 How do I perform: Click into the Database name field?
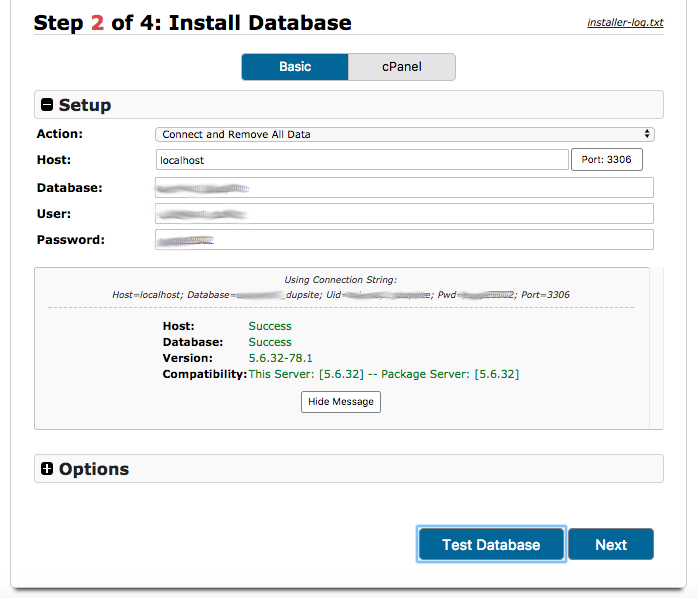tap(404, 188)
